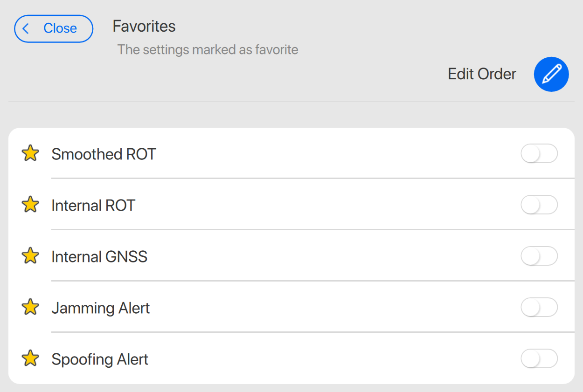Click the back chevron in Close button

26,29
